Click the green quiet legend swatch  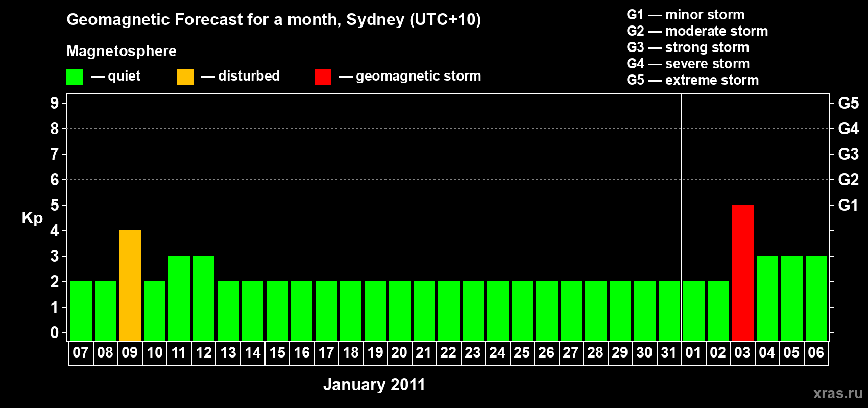[75, 77]
